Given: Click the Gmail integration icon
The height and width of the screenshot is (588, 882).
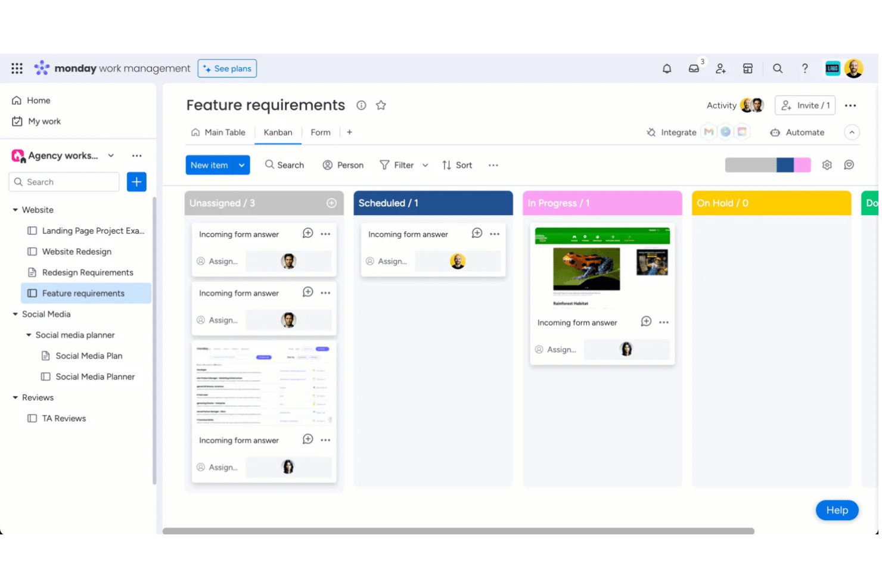Looking at the screenshot, I should 709,132.
